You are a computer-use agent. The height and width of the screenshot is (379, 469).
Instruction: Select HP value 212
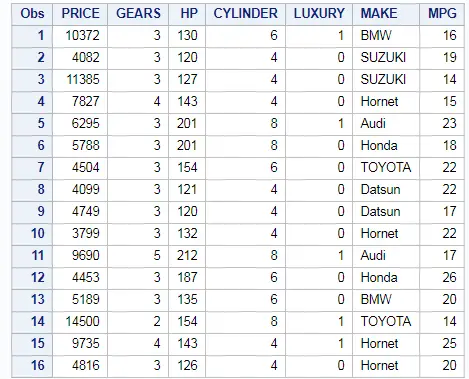click(x=187, y=255)
